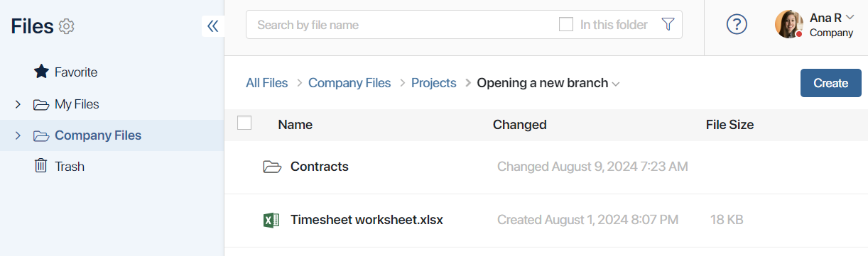Image resolution: width=868 pixels, height=256 pixels.
Task: Click the Excel icon of Timesheet worksheet
Action: (271, 220)
